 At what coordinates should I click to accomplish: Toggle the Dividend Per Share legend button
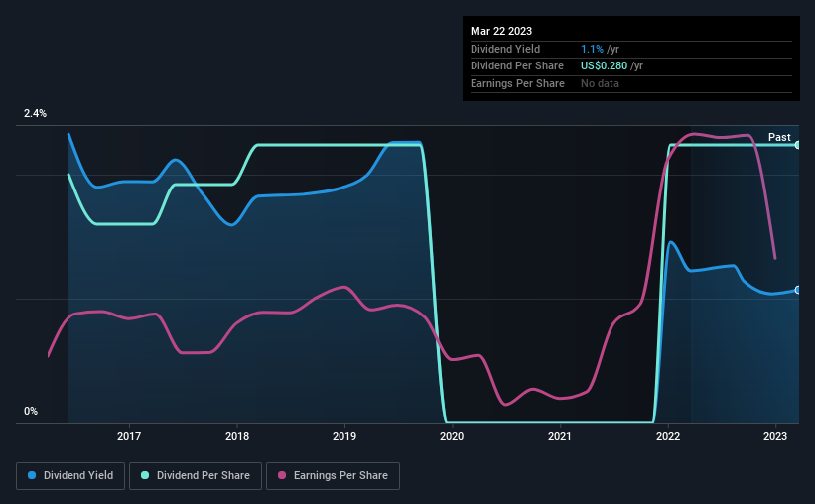(196, 476)
